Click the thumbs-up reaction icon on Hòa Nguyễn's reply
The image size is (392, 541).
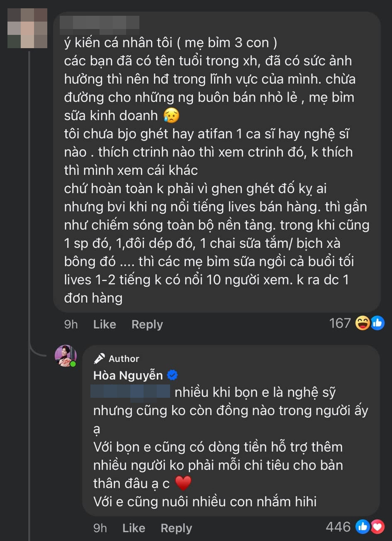click(362, 526)
